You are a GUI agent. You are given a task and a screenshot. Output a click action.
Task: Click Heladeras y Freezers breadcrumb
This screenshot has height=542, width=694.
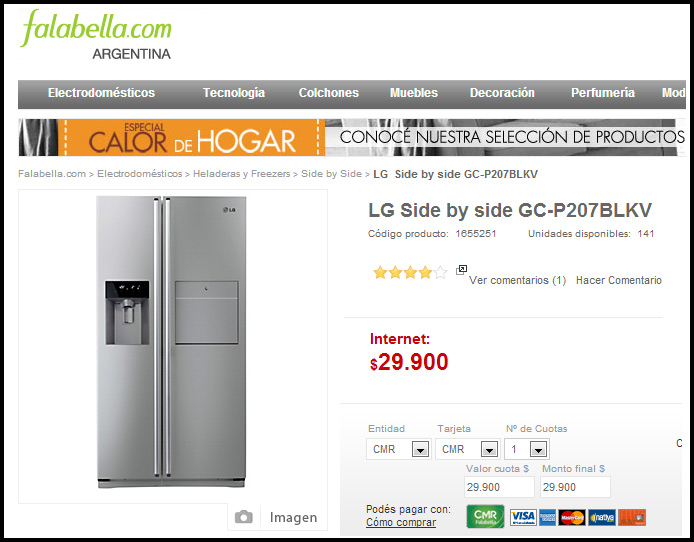point(242,174)
